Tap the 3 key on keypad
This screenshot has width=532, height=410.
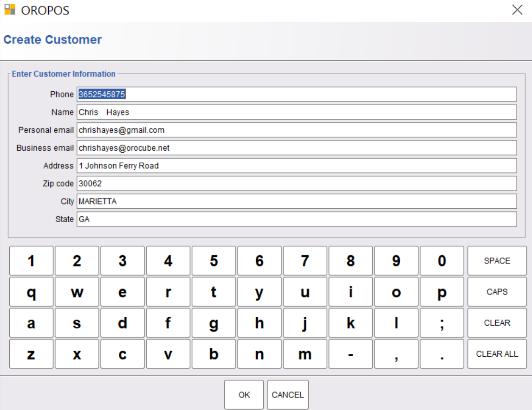pyautogui.click(x=123, y=261)
